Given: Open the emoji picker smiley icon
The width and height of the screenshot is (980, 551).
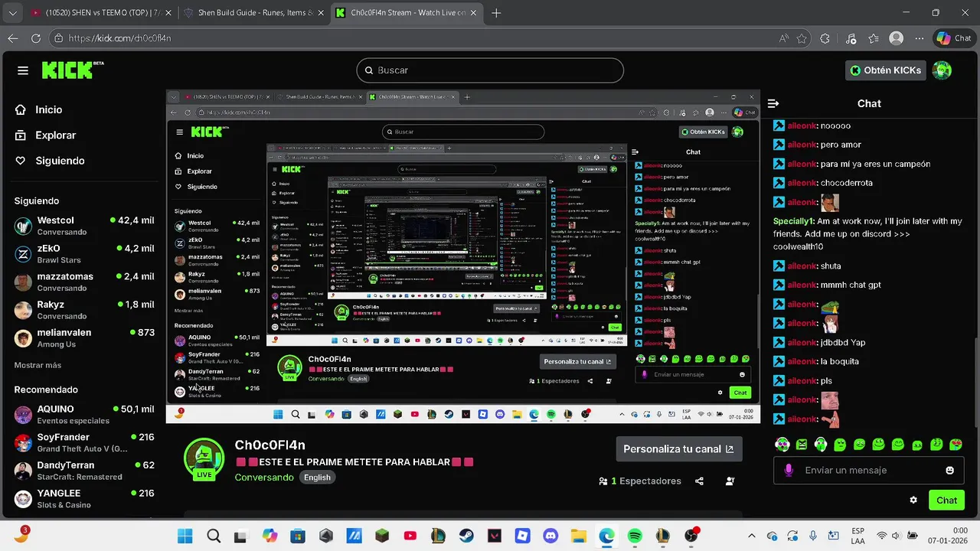Looking at the screenshot, I should coord(950,471).
